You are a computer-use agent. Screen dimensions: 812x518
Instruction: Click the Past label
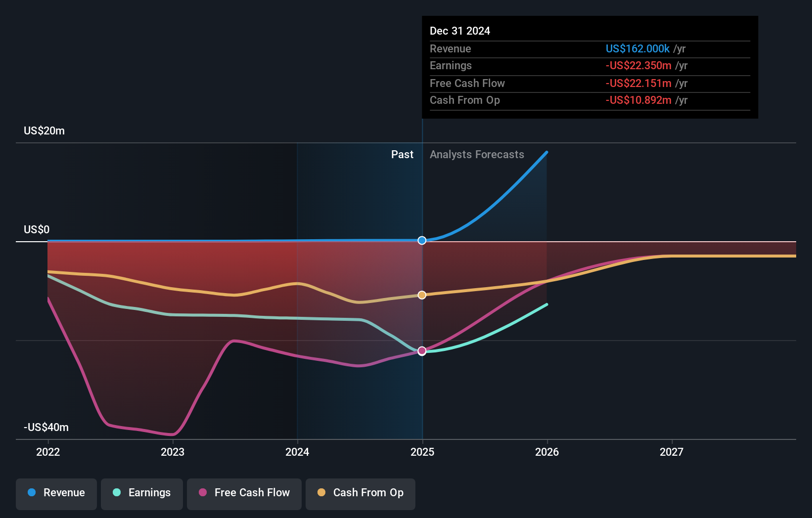(402, 154)
